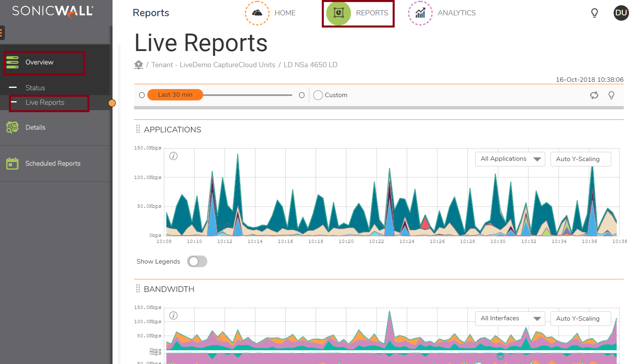Click the Live Reports page heading
This screenshot has width=644, height=364.
(201, 43)
